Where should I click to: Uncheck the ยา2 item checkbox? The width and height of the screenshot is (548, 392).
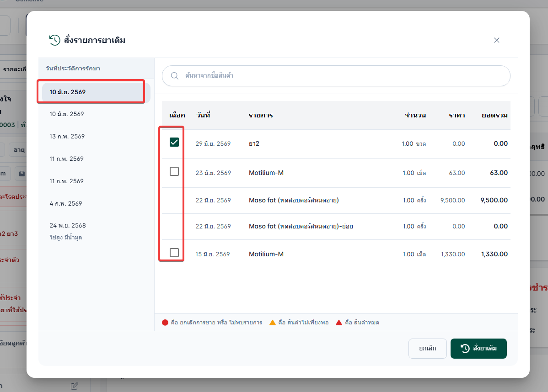(x=174, y=142)
